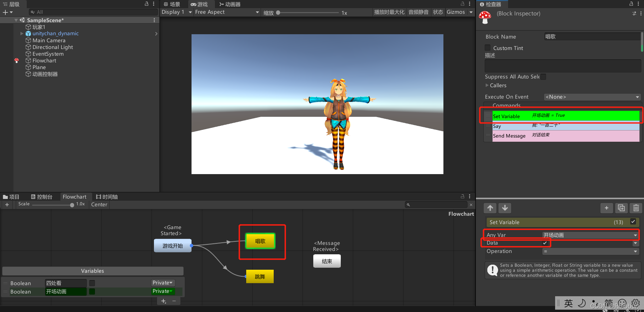Select the 玩家1 object cube icon
This screenshot has height=312, width=644.
coord(28,27)
